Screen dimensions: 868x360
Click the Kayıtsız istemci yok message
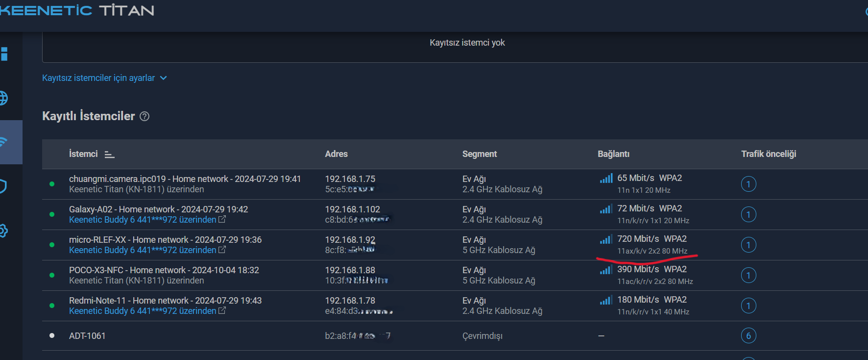tap(467, 43)
